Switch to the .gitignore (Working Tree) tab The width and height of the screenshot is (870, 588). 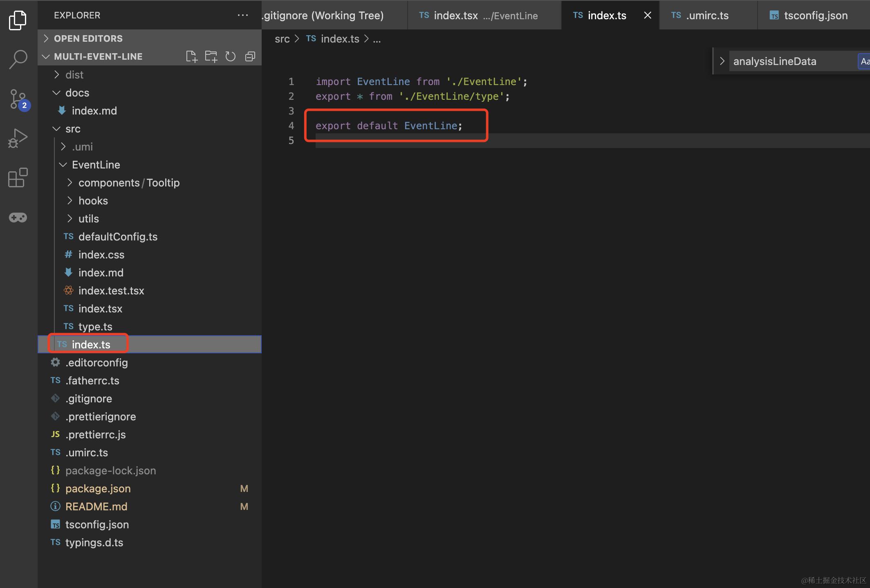click(334, 15)
